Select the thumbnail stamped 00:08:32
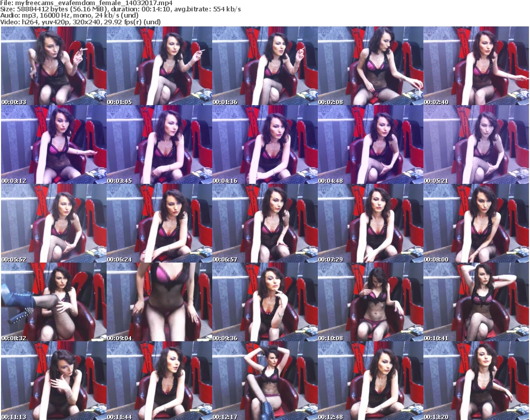This screenshot has width=530, height=420. click(54, 302)
